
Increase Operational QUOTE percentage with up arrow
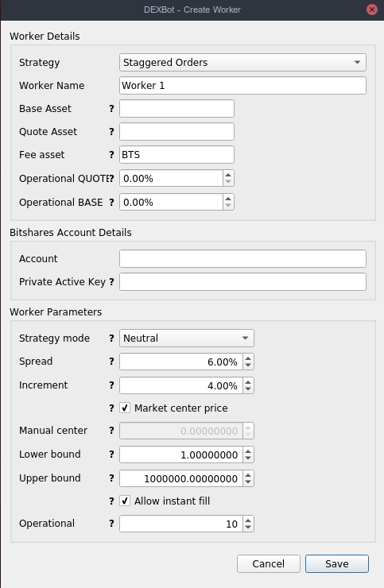pyautogui.click(x=228, y=175)
